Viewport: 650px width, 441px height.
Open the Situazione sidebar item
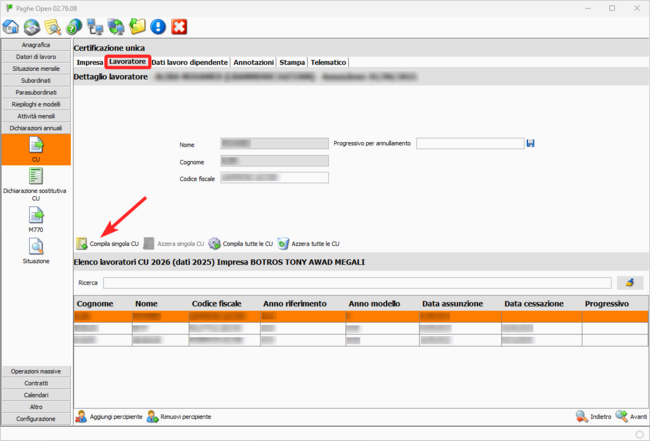(x=36, y=250)
